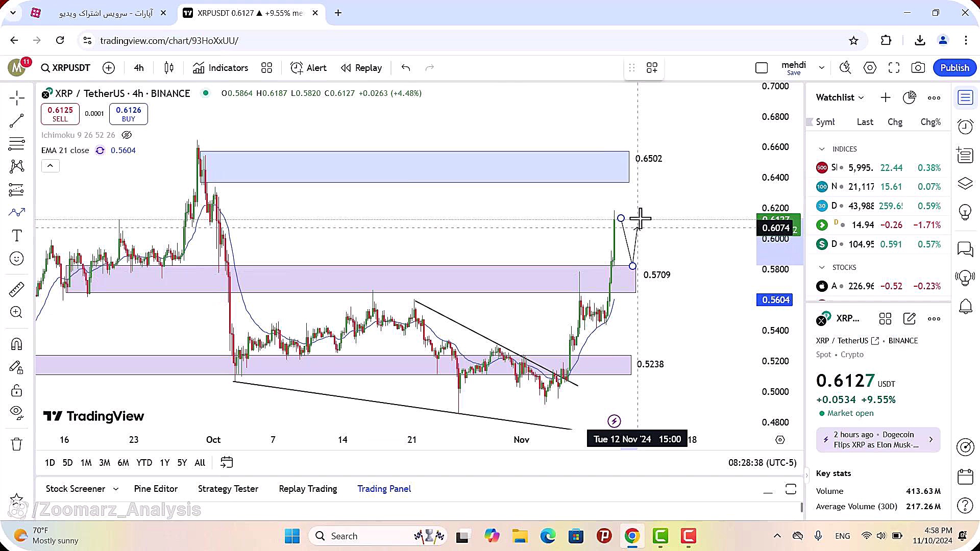Select the YTD date range
980x551 pixels.
144,463
